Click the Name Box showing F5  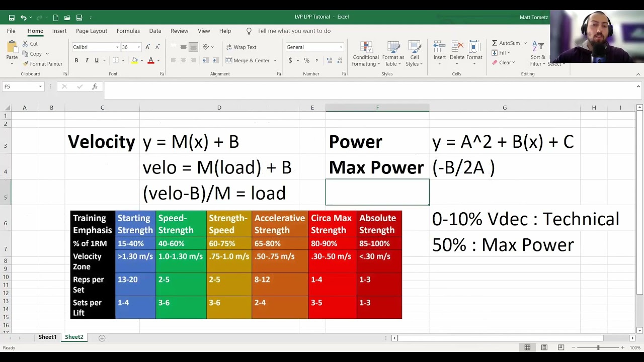point(23,86)
